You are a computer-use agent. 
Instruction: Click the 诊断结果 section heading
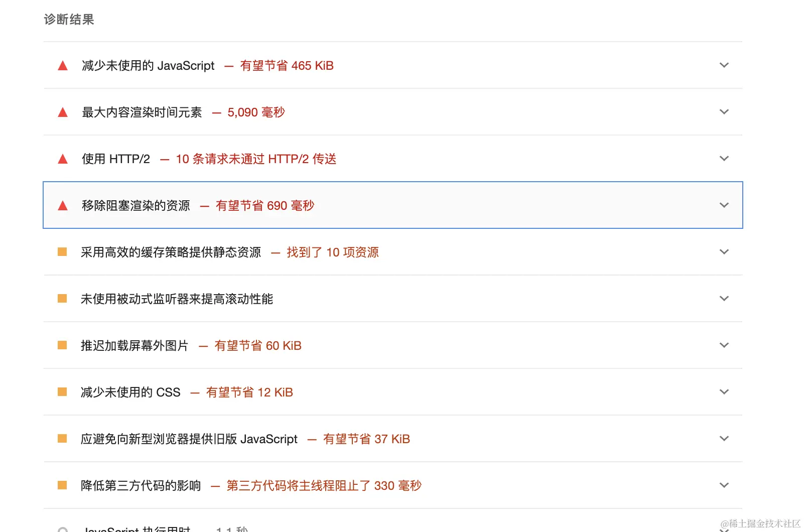[69, 20]
